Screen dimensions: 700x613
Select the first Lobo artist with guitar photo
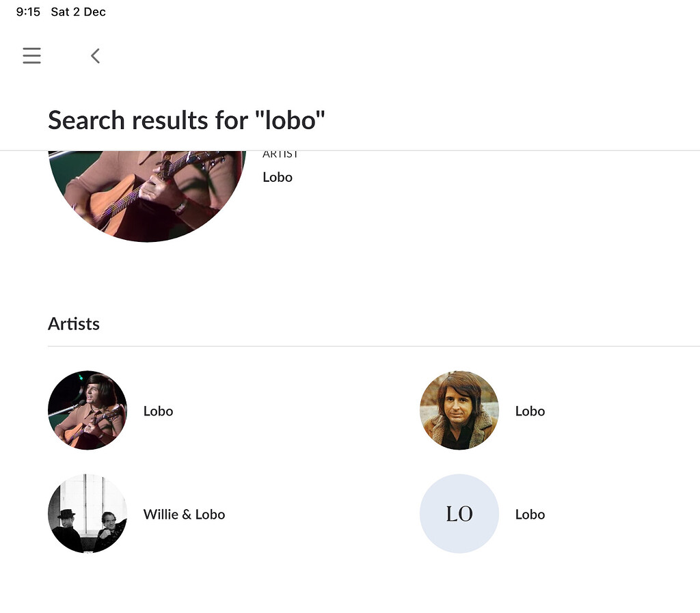(87, 410)
